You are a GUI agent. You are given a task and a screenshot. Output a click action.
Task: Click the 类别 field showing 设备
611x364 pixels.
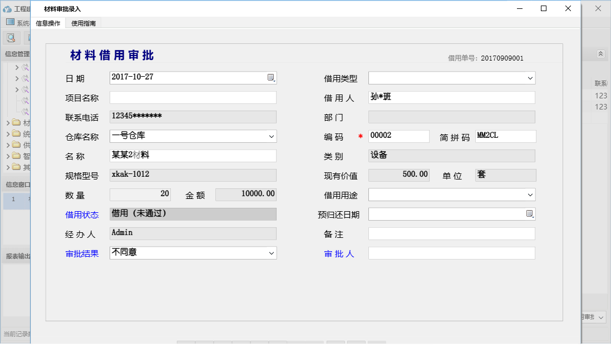pyautogui.click(x=452, y=156)
